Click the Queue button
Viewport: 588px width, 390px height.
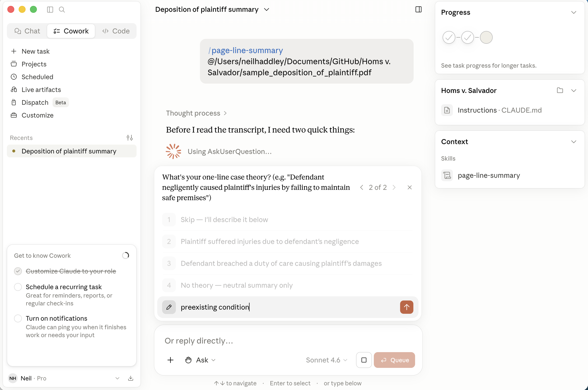pos(394,360)
